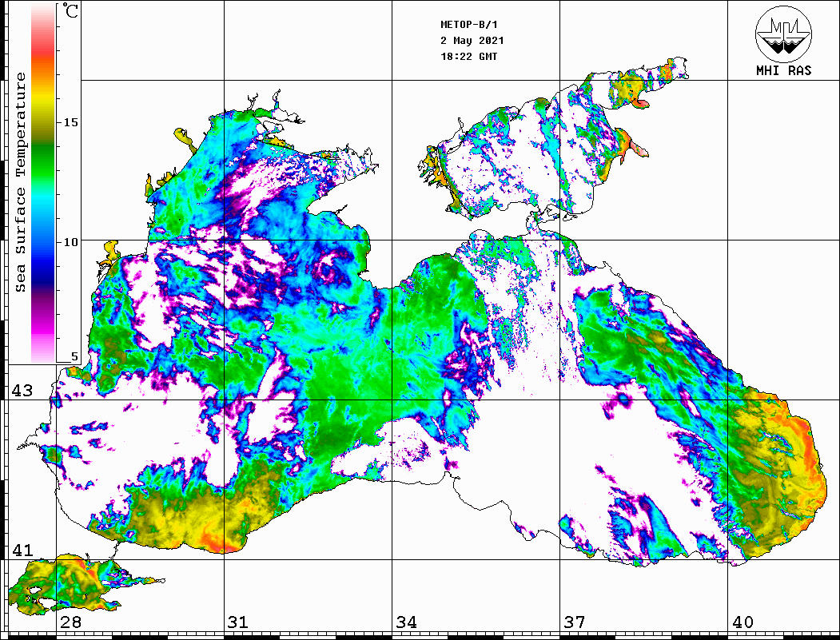Viewport: 840px width, 640px height.
Task: Select the "METOP-B/1" satellite label
Action: [x=469, y=25]
